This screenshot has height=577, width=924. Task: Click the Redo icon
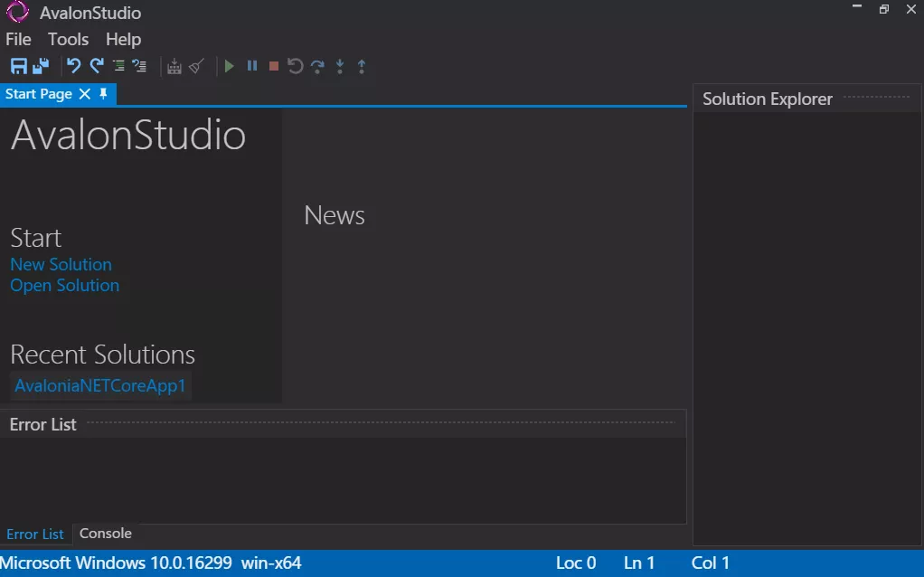pyautogui.click(x=96, y=66)
